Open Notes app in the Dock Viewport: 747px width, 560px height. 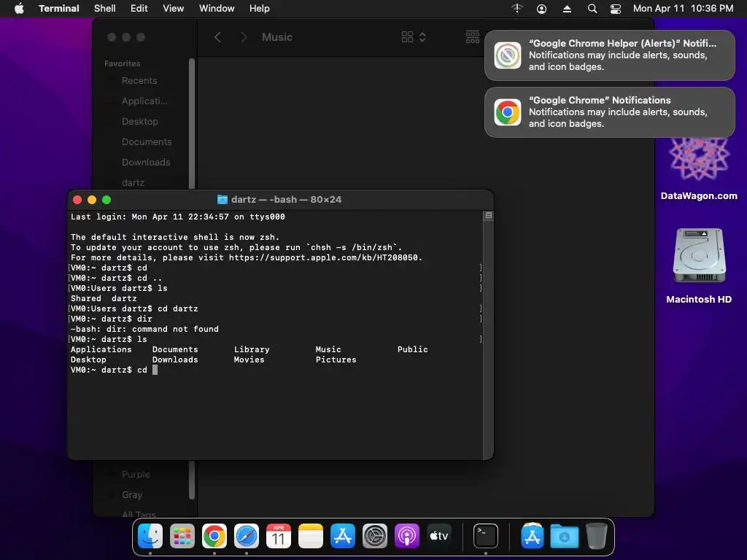(311, 536)
